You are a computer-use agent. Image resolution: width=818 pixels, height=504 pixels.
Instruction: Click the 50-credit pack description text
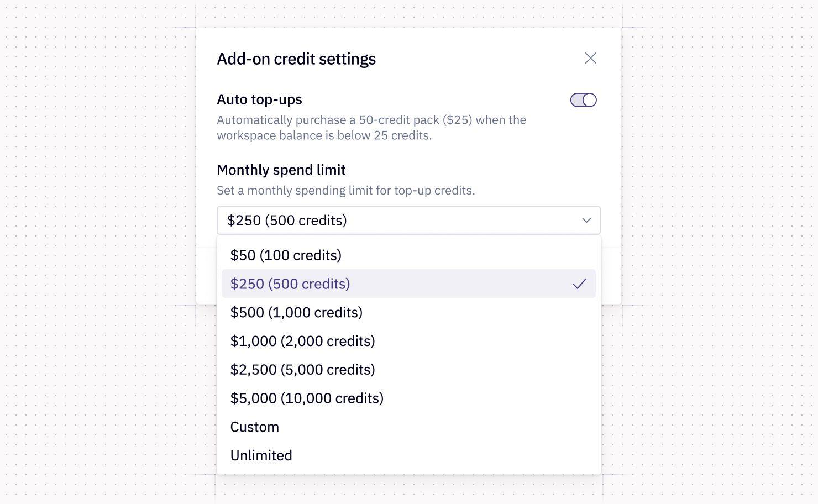click(371, 128)
